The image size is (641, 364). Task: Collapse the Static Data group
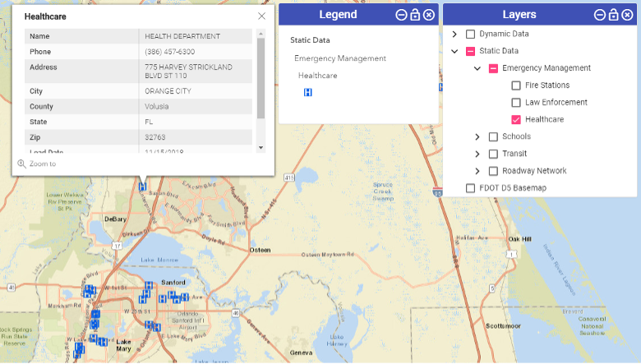coord(454,51)
